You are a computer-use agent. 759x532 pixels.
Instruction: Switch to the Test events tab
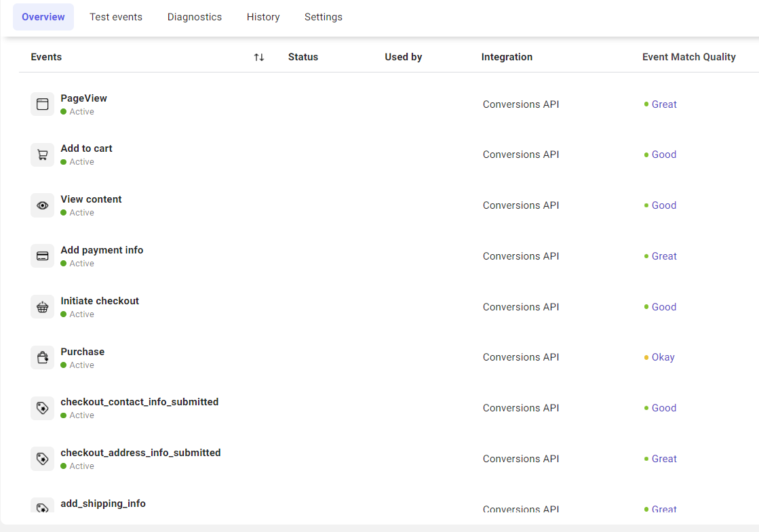(116, 17)
